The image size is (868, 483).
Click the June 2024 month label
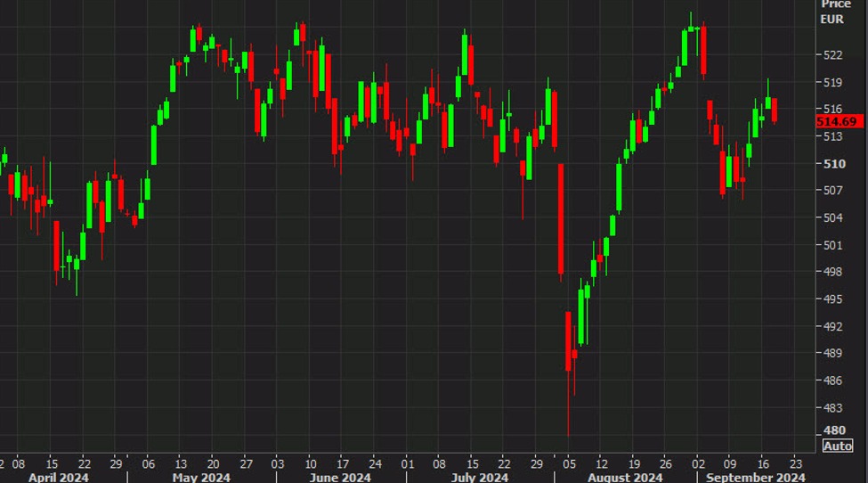point(340,478)
